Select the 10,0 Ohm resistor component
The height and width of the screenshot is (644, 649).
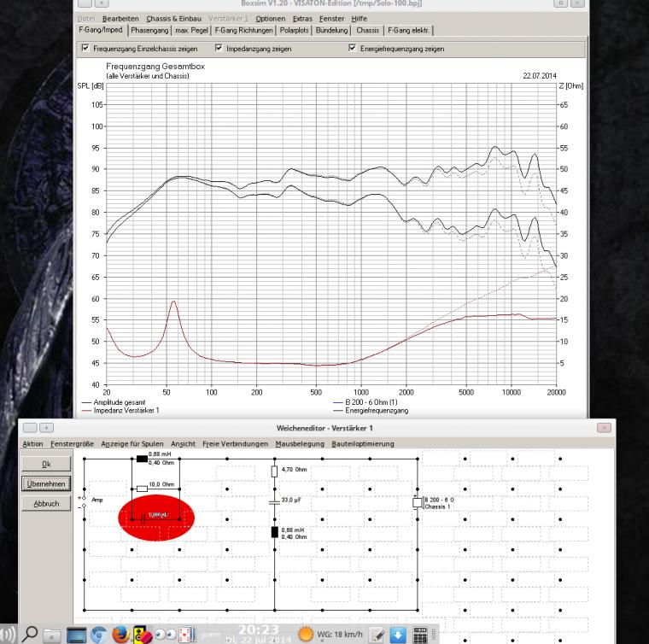tap(142, 488)
